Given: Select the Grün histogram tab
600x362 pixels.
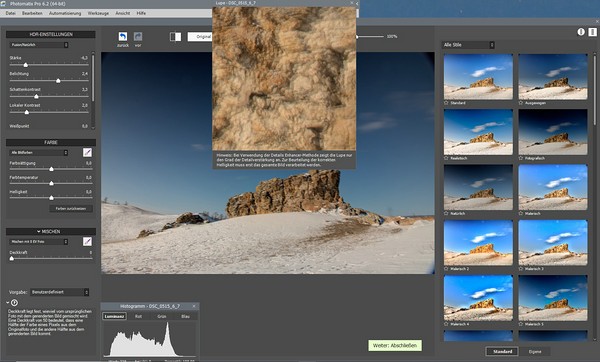Looking at the screenshot, I should (x=162, y=316).
